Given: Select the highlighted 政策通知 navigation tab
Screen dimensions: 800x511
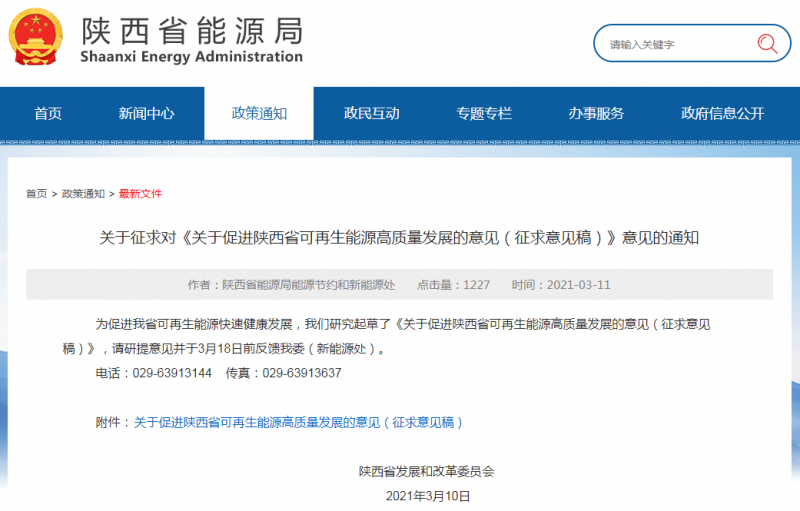Looking at the screenshot, I should (259, 114).
